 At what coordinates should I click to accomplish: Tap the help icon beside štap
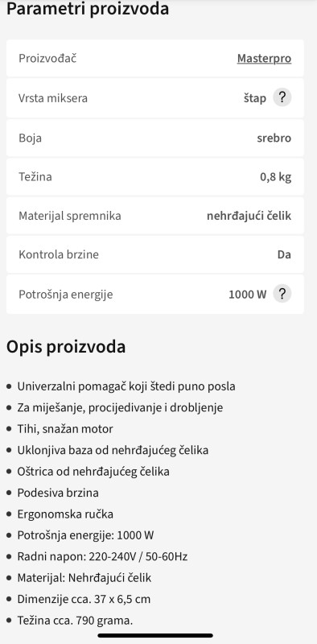click(x=282, y=97)
